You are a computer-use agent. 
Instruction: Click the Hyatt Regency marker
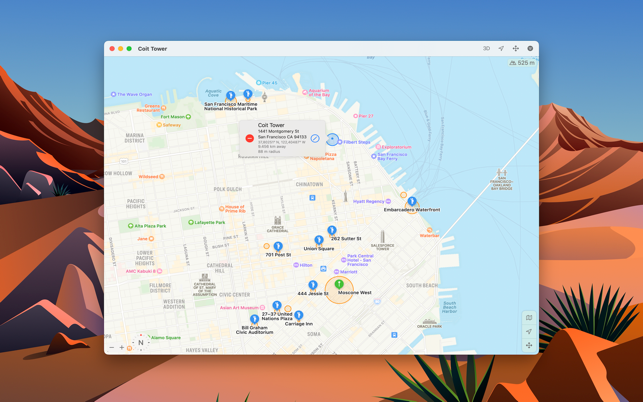(x=388, y=201)
